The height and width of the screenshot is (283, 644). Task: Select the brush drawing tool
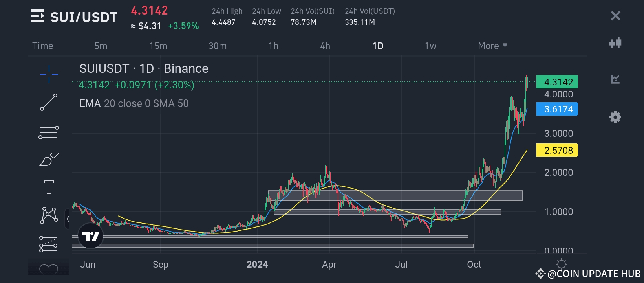click(x=49, y=159)
